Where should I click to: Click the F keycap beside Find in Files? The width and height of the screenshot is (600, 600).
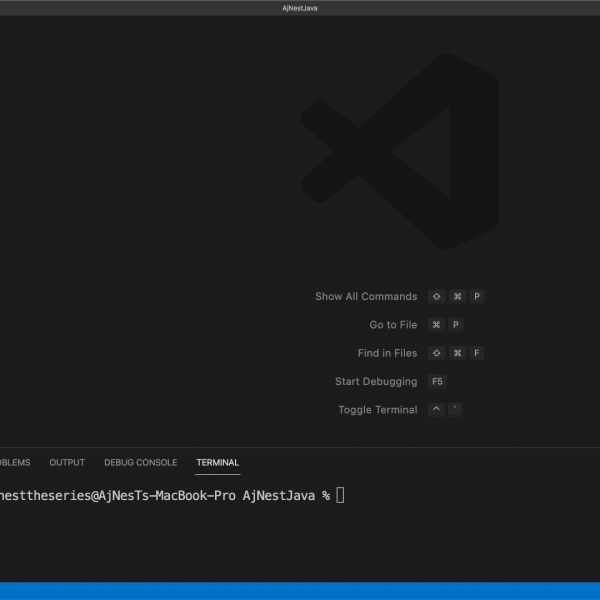point(477,353)
